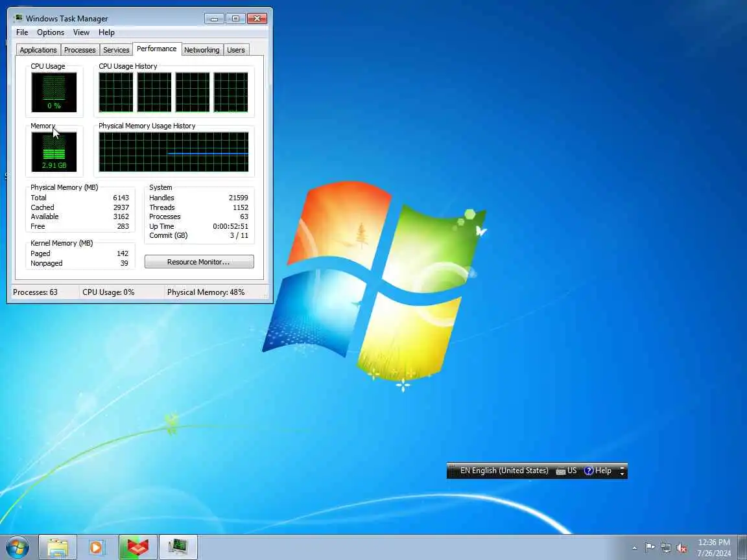747x560 pixels.
Task: Click EN English (United States) on language bar
Action: pyautogui.click(x=504, y=471)
